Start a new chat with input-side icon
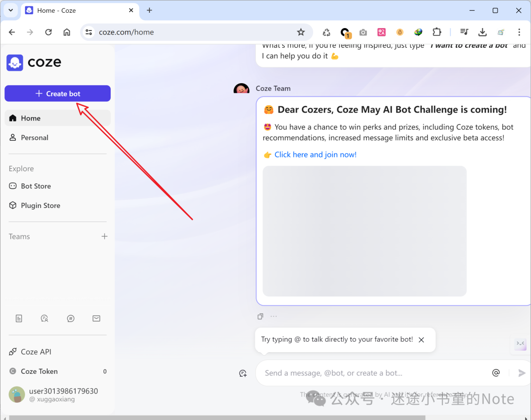 click(x=243, y=373)
